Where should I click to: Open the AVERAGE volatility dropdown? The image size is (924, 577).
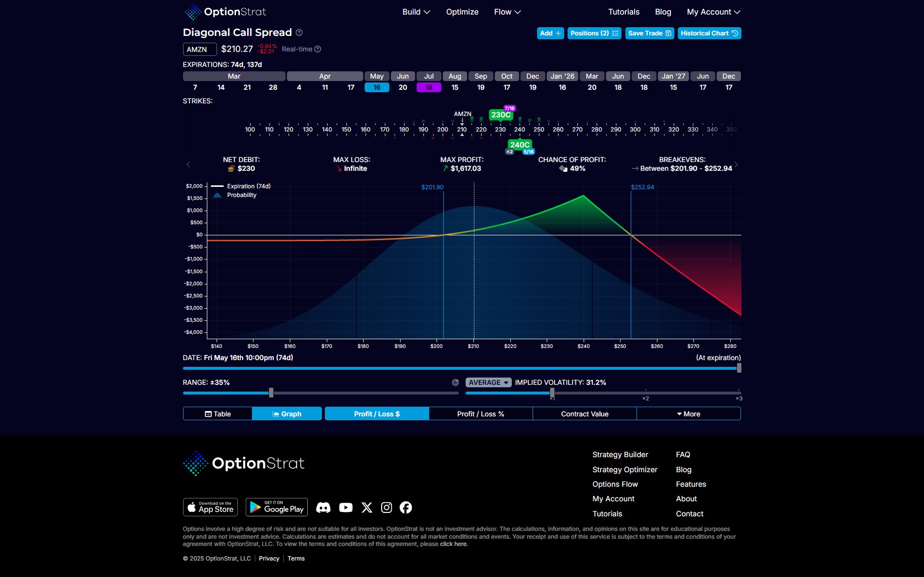click(488, 382)
